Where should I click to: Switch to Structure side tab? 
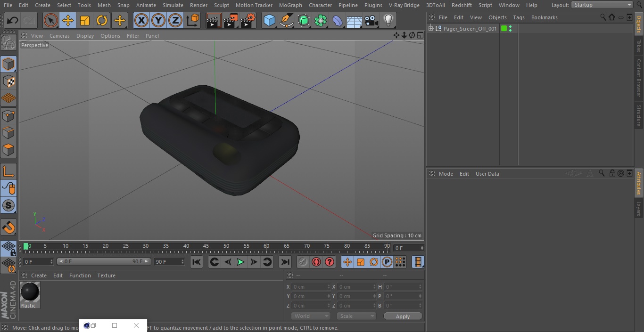639,116
